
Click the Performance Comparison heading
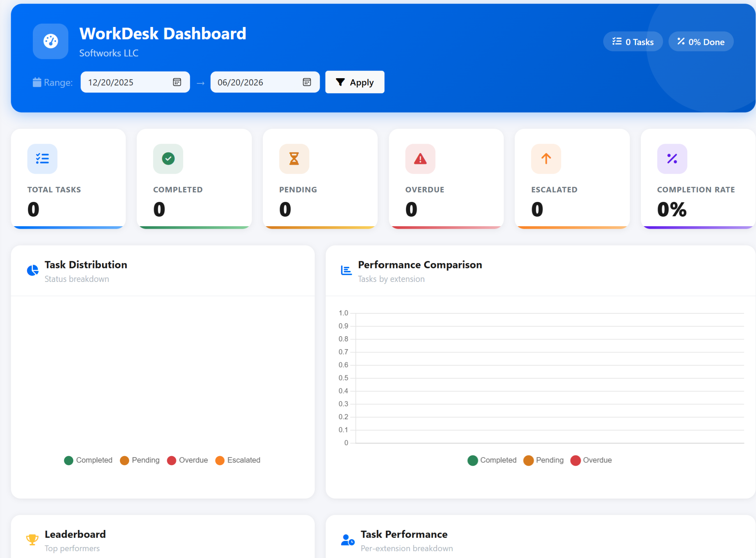point(420,265)
